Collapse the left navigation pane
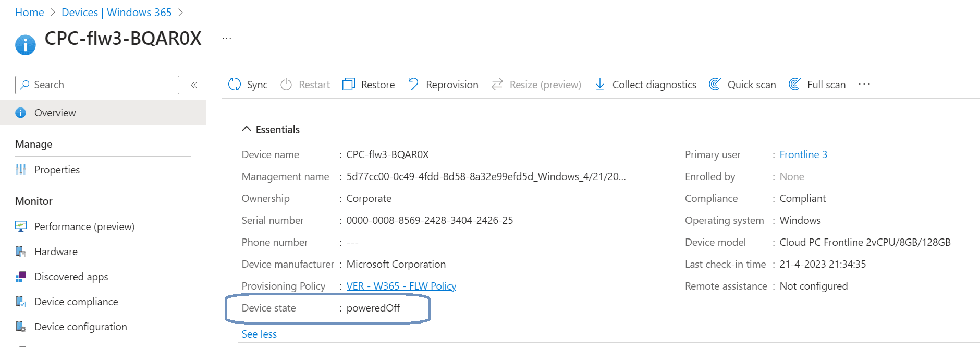The width and height of the screenshot is (980, 347). tap(194, 85)
